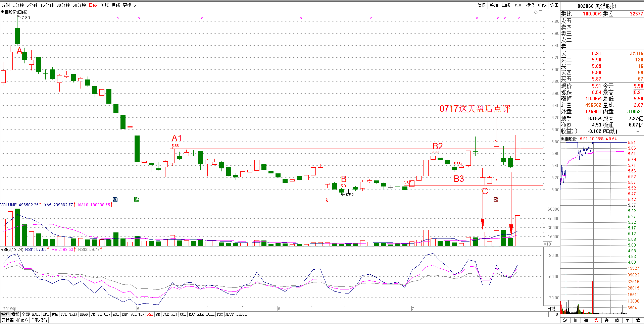Click the 日线 period box near the zoom buttons
The image size is (644, 324).
tap(551, 309)
